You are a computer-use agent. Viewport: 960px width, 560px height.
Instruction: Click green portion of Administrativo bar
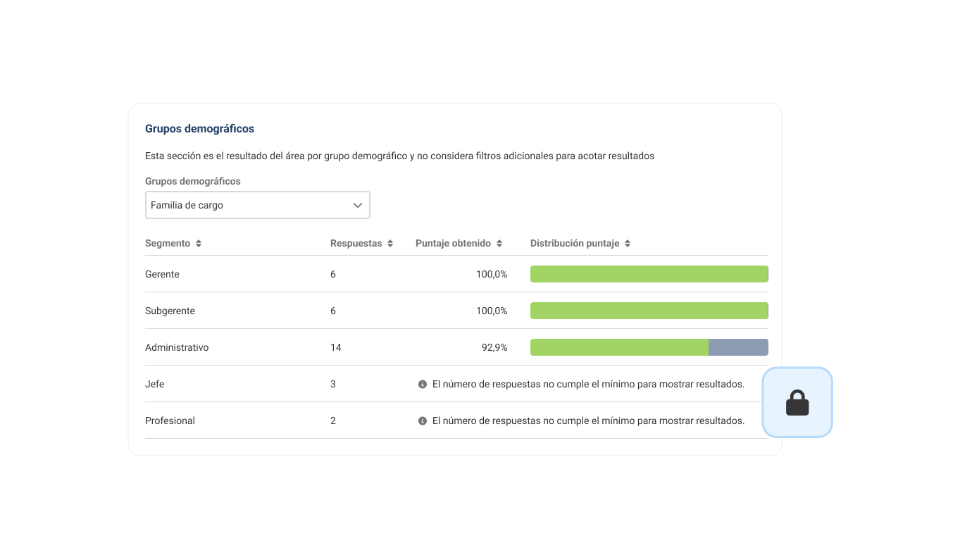(x=619, y=348)
